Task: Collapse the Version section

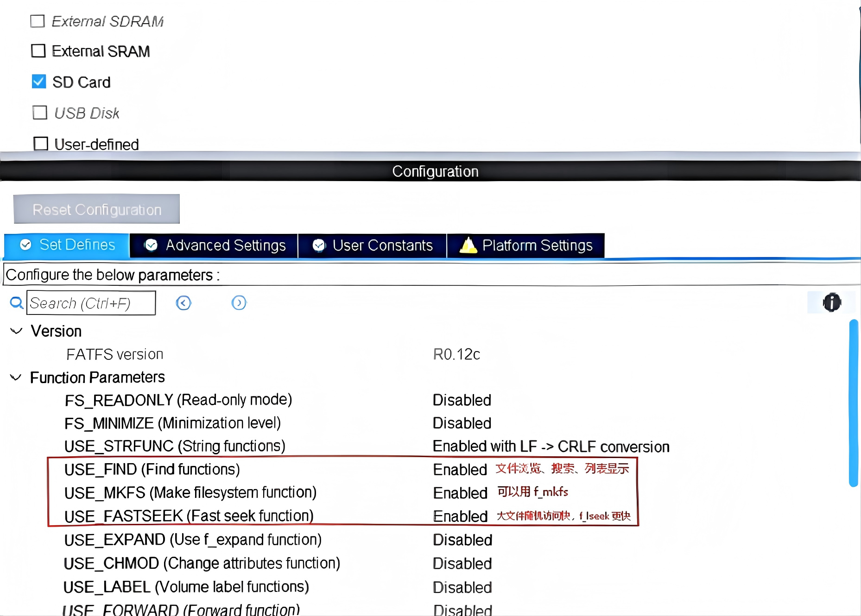Action: (x=16, y=331)
